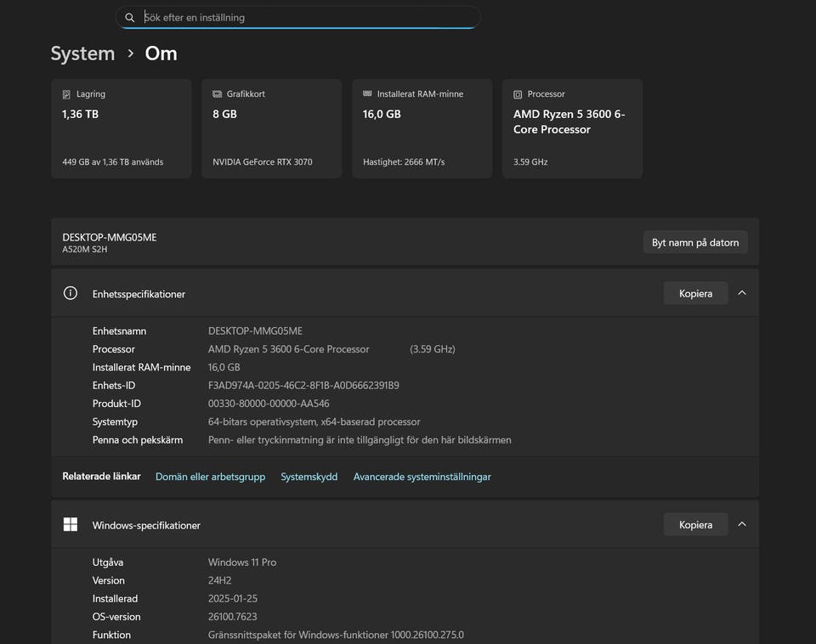Open the Avancerade systeminställningar link
816x644 pixels.
[422, 477]
